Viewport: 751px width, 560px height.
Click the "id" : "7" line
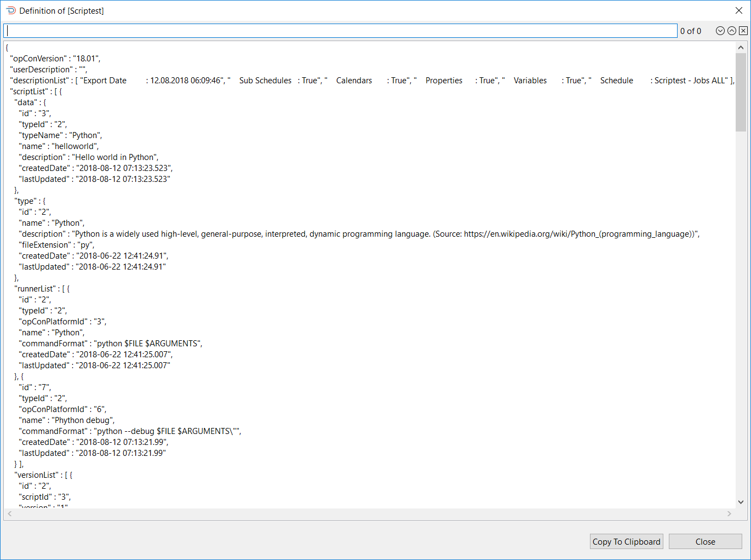pyautogui.click(x=35, y=387)
